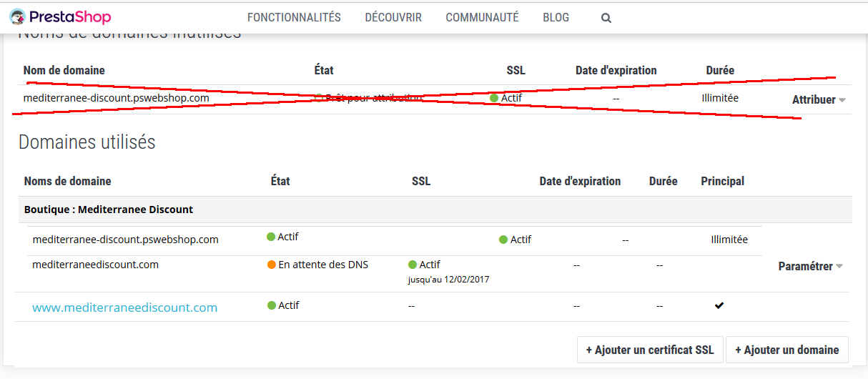868x379 pixels.
Task: Expand the Paramétrer dropdown
Action: coord(810,266)
